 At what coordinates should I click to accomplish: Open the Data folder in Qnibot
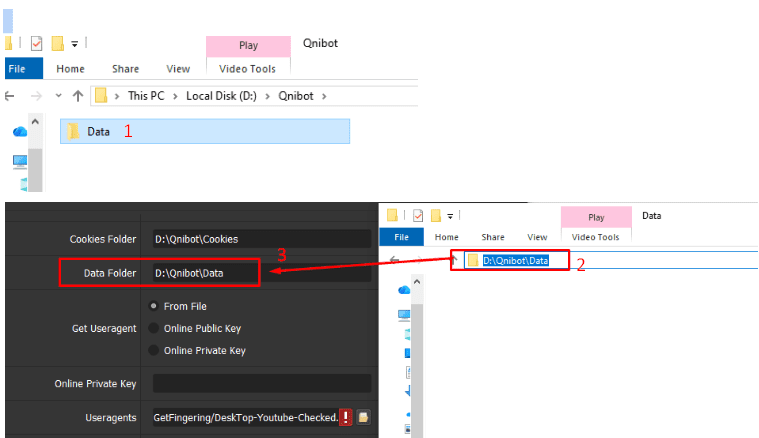98,131
